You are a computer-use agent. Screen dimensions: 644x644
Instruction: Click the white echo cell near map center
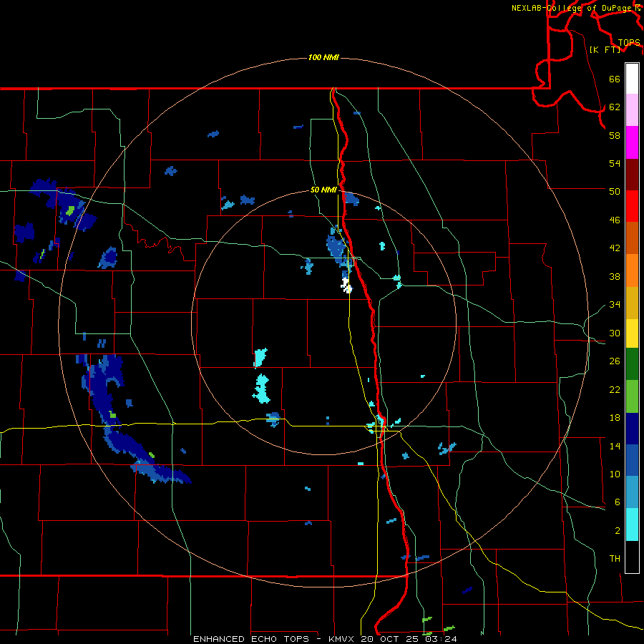click(346, 286)
